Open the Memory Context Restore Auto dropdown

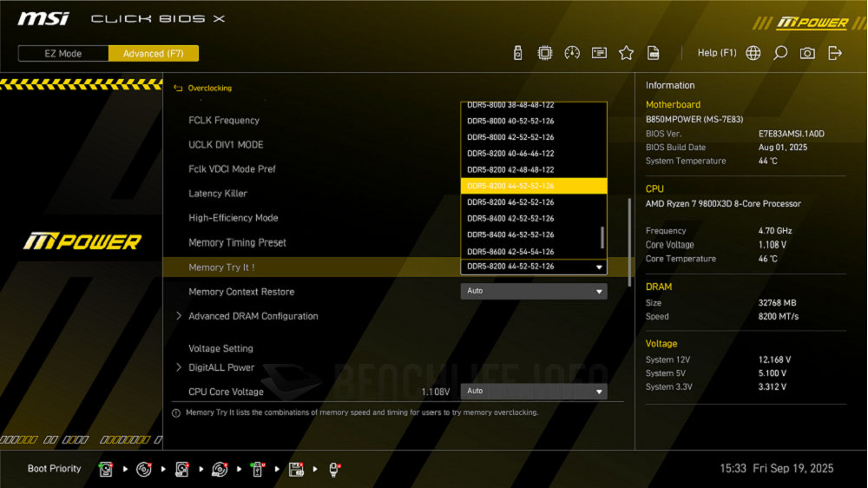tap(534, 292)
